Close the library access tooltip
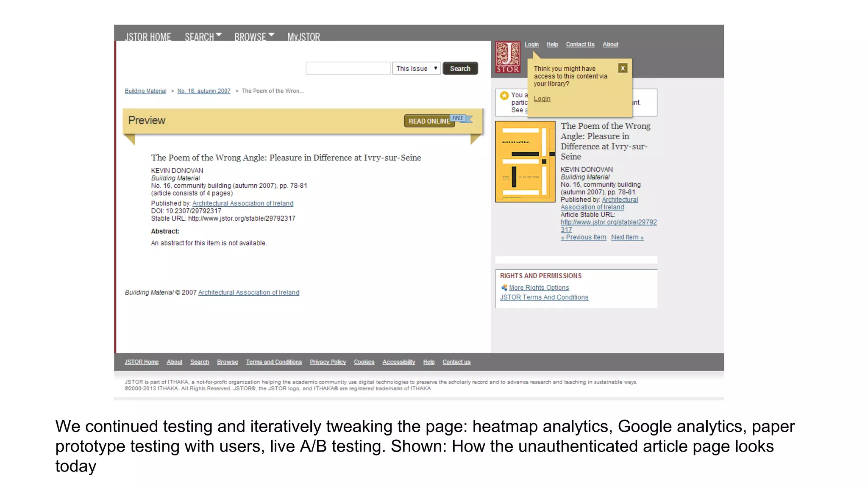868x488 pixels. point(623,68)
